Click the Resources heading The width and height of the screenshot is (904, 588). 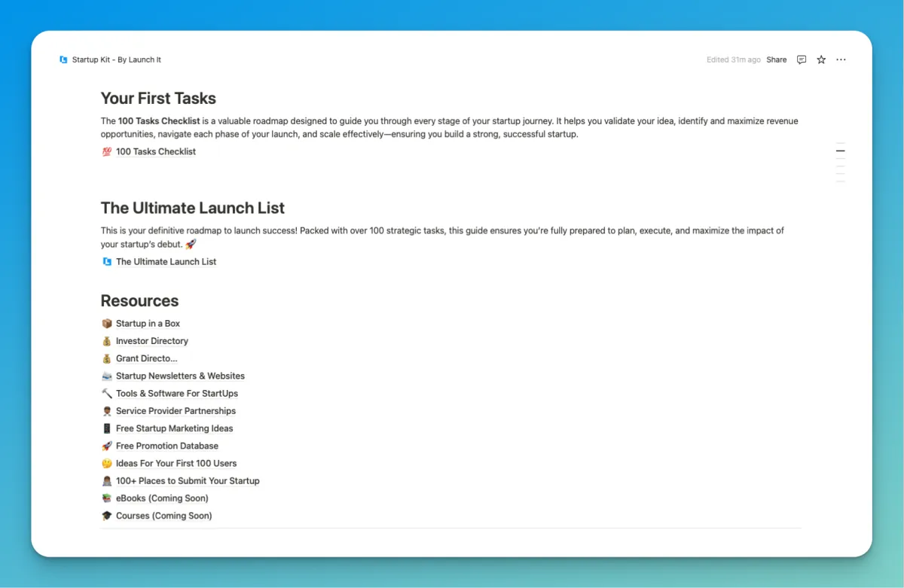[139, 301]
